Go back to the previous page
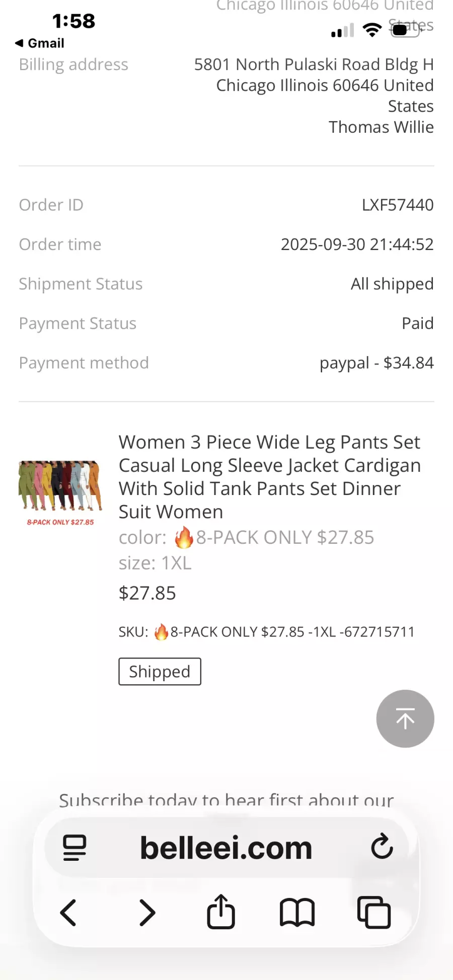This screenshot has width=453, height=980. point(68,913)
